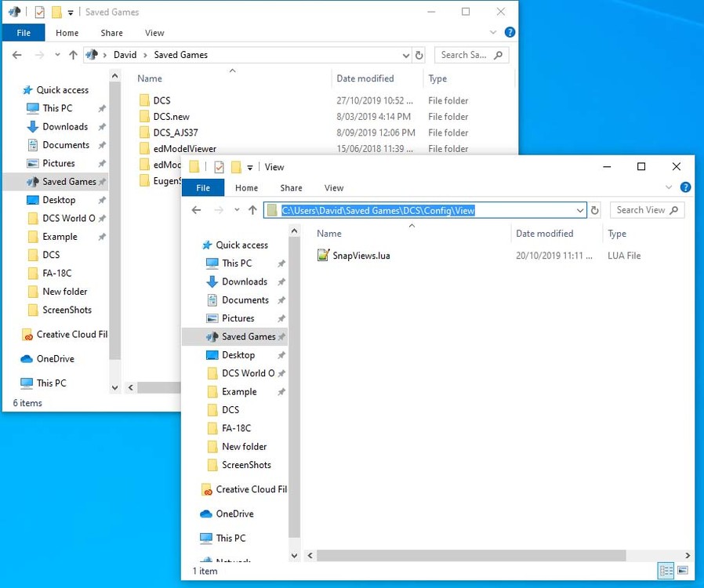Screen dimensions: 704x588
Task: Sort by Name column in View window
Action: [x=329, y=234]
